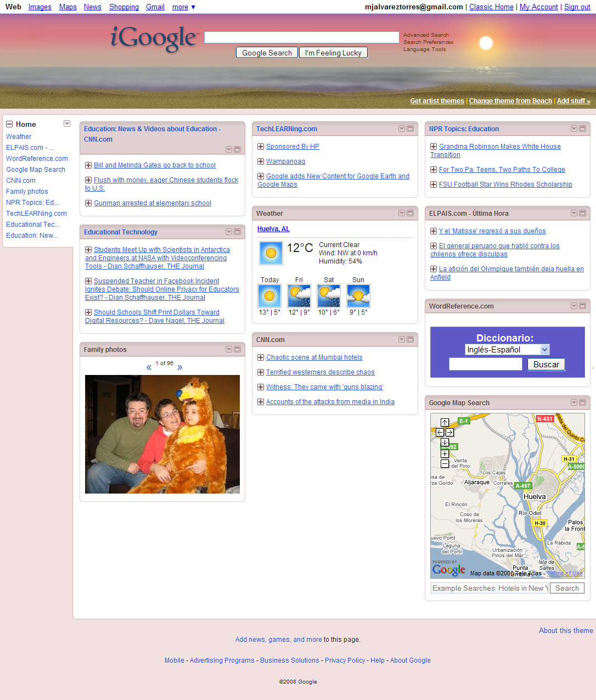This screenshot has width=596, height=700.
Task: Click Friday's rainy forecast icon
Action: pos(299,296)
